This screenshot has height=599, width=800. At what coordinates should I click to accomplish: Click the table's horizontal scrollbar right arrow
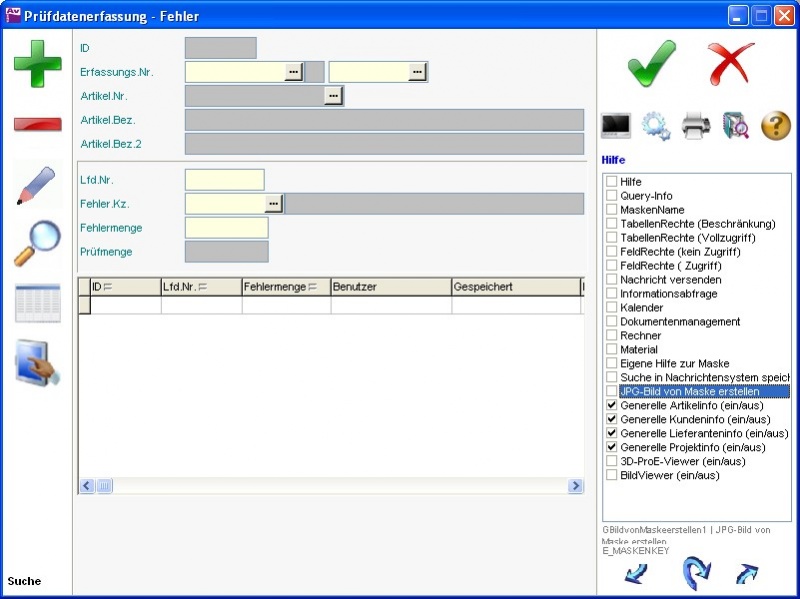[576, 486]
